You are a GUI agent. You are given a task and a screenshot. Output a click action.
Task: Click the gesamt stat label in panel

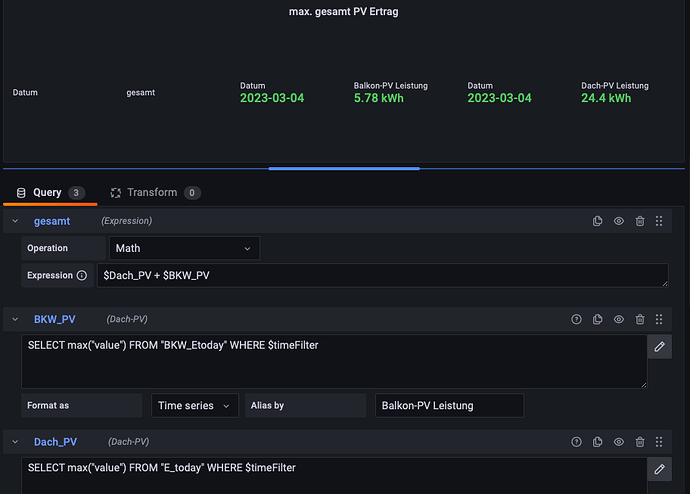click(140, 92)
